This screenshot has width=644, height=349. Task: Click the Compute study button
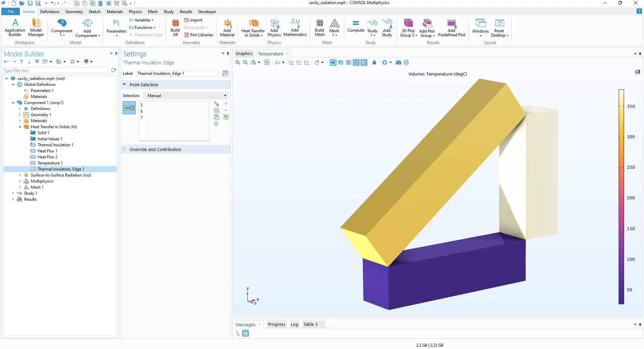tap(356, 26)
